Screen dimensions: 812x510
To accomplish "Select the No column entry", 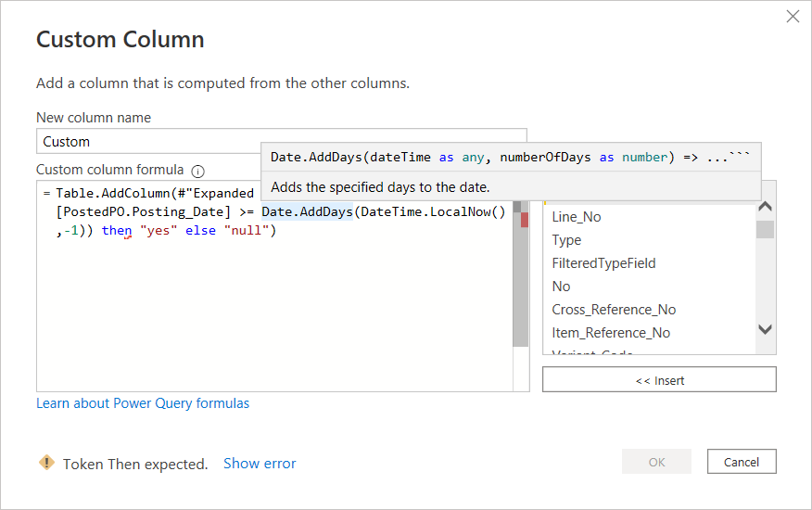I will [562, 287].
